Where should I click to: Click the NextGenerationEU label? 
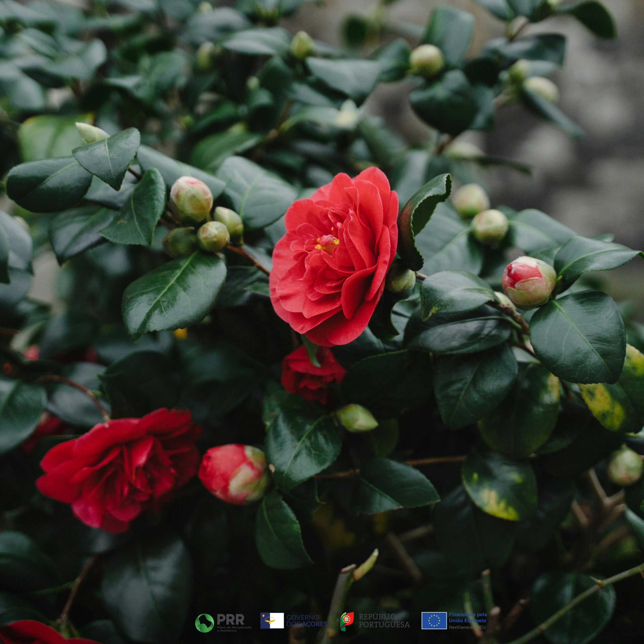point(467,627)
